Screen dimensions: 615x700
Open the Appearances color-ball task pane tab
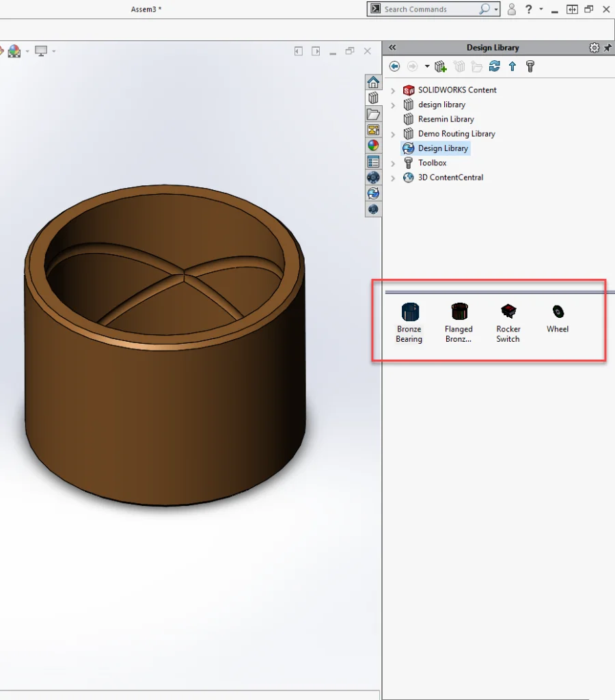(373, 146)
